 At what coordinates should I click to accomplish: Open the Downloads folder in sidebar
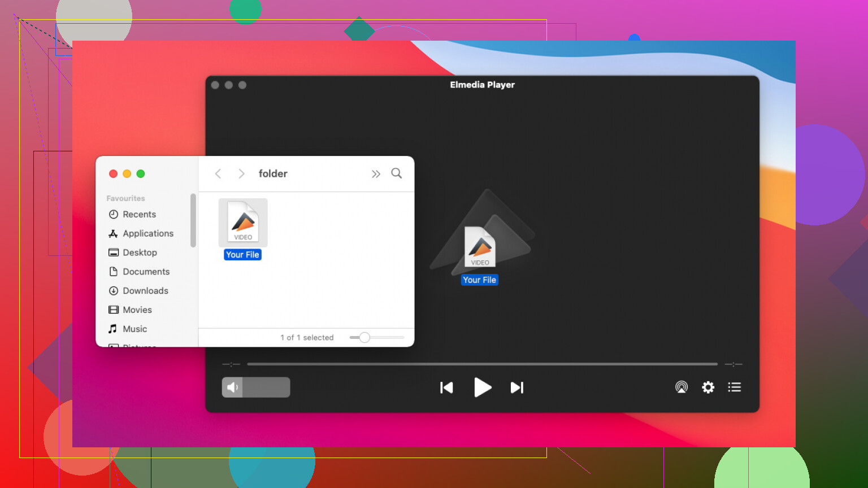[145, 291]
